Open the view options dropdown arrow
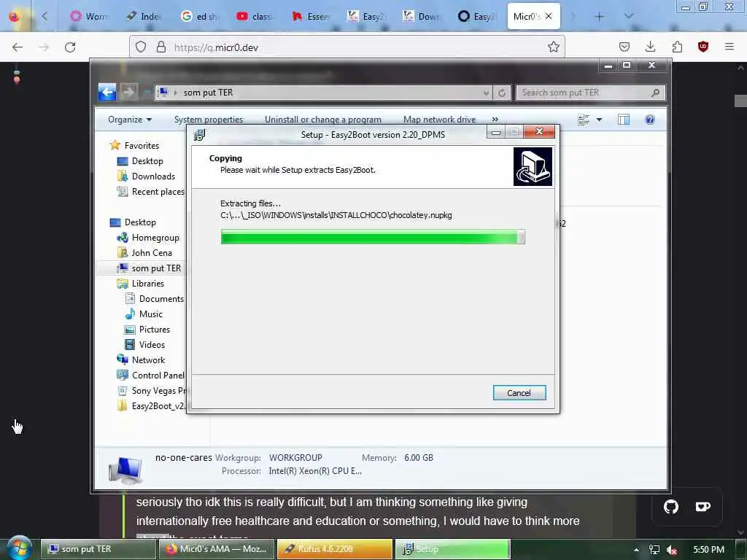 [600, 120]
